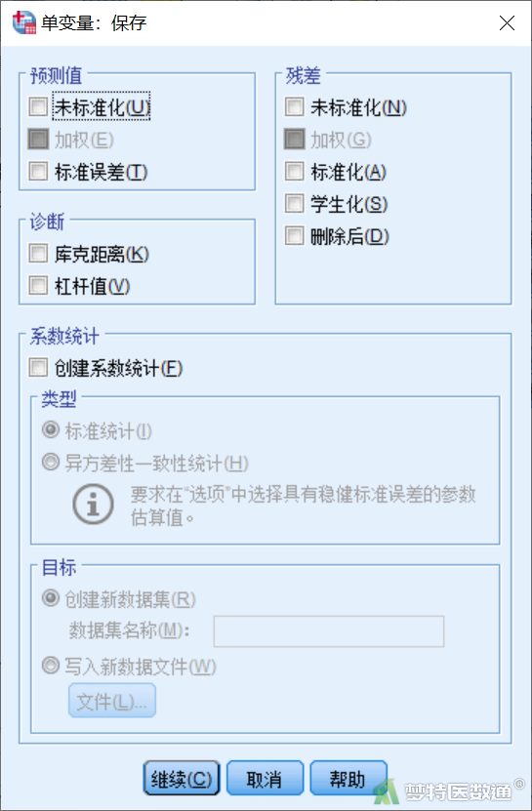Viewport: 532px width, 811px height.
Task: Click the SPSS icon in title bar
Action: tap(24, 22)
